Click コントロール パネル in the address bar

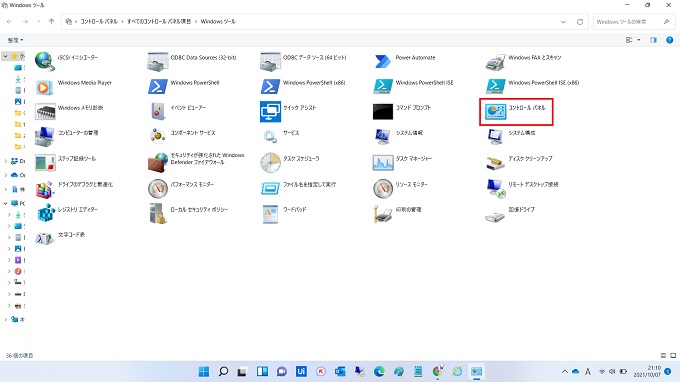pos(99,21)
